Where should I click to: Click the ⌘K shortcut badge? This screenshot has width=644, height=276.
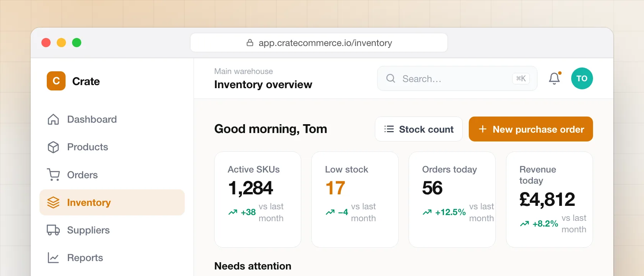[x=521, y=79]
